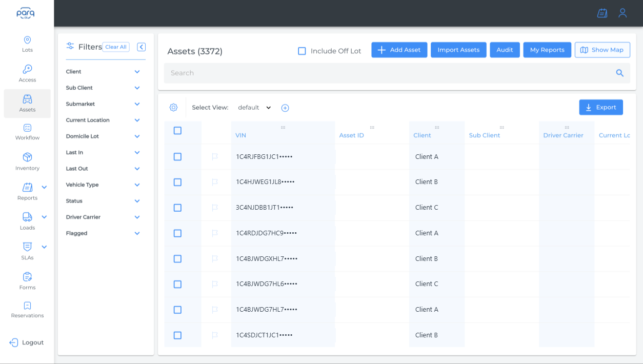Check the 3C4NJDBB1JT1 row checkbox
The height and width of the screenshot is (364, 643).
[177, 208]
